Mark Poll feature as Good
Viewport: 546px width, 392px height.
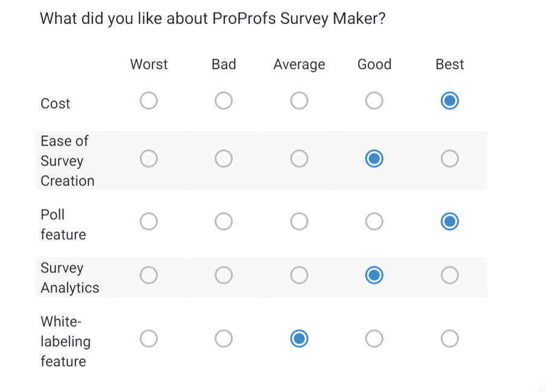374,221
